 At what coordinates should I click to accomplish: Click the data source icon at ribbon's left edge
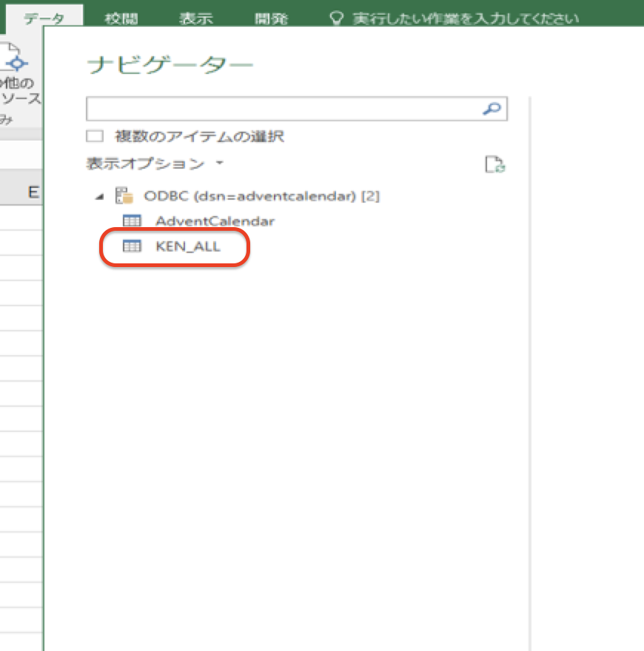pos(9,48)
